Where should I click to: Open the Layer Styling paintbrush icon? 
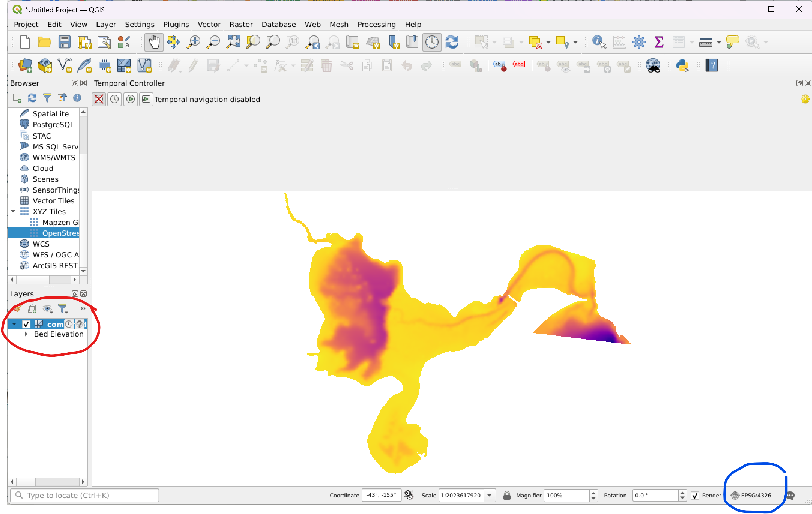pos(17,308)
